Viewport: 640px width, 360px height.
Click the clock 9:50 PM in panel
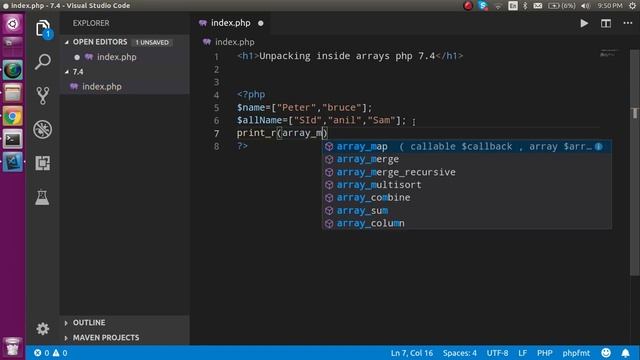(x=610, y=6)
